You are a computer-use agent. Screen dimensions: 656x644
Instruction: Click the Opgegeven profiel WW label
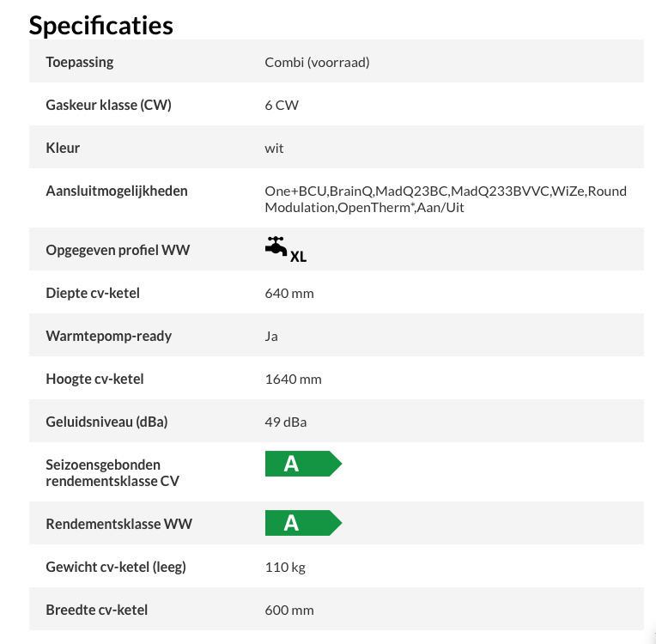(x=118, y=250)
